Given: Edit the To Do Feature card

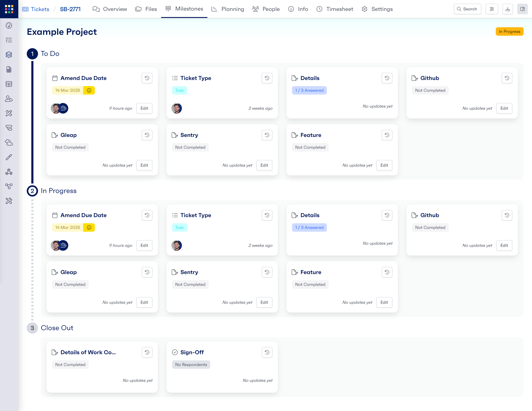Looking at the screenshot, I should click(x=384, y=165).
